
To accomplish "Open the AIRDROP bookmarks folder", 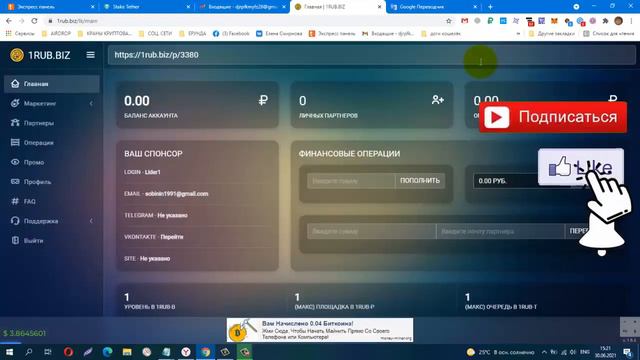I will point(56,33).
